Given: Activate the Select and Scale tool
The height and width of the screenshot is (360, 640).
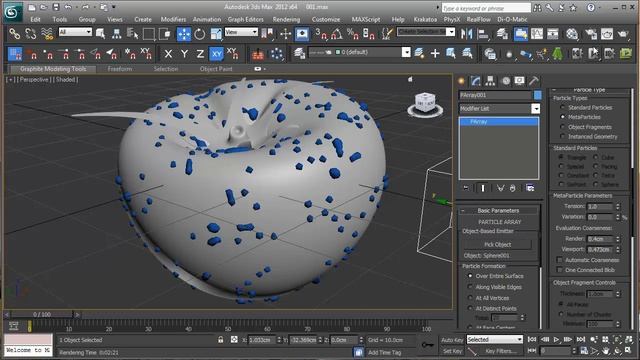Looking at the screenshot, I should 216,34.
